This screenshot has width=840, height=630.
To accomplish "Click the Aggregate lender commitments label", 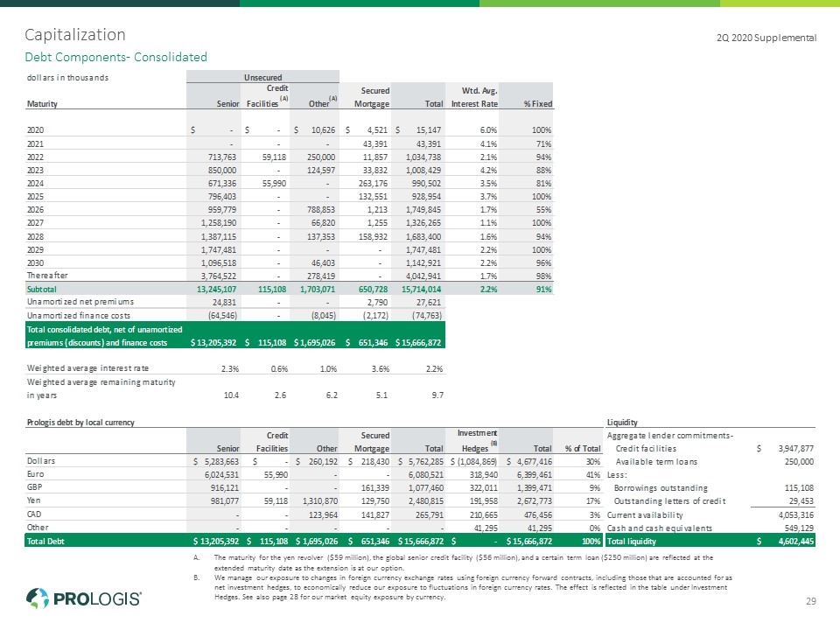I will (x=670, y=436).
